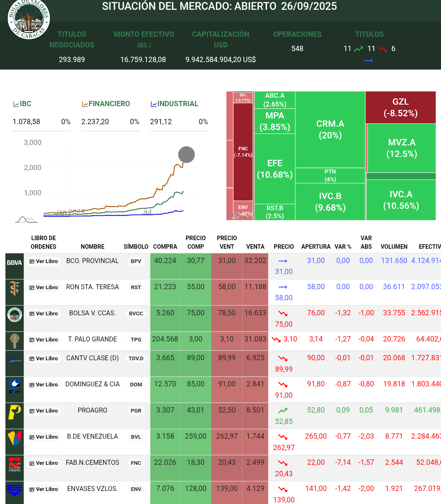The image size is (441, 504).
Task: Select the CRM.A green treemap tile
Action: [x=330, y=129]
